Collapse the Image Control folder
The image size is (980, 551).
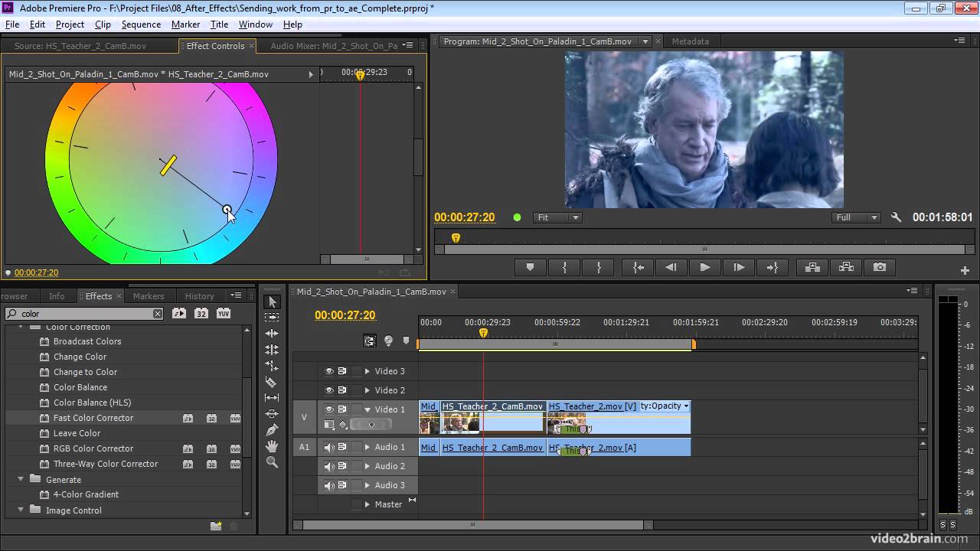click(x=21, y=510)
